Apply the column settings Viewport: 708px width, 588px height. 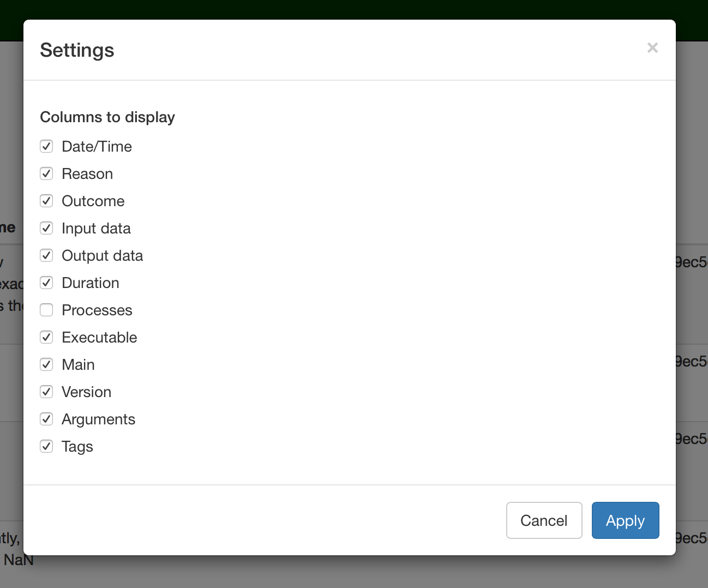coord(625,520)
